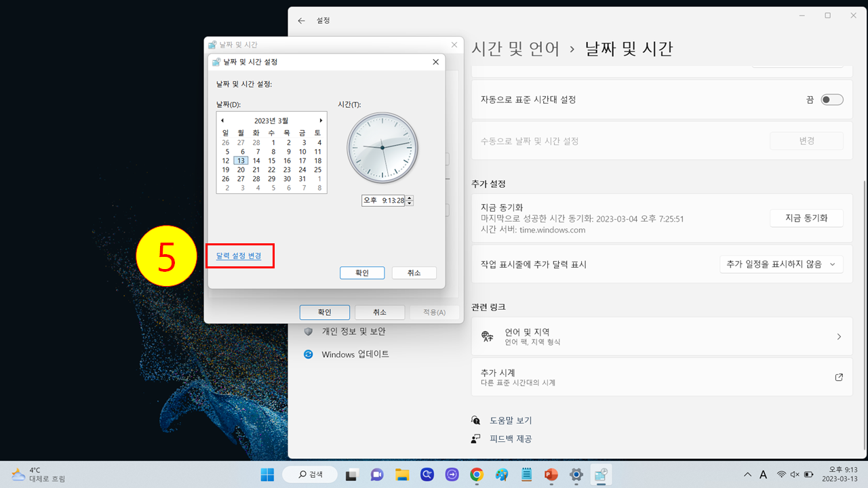This screenshot has width=868, height=488.
Task: Expand hidden icons in the system tray
Action: (x=747, y=474)
